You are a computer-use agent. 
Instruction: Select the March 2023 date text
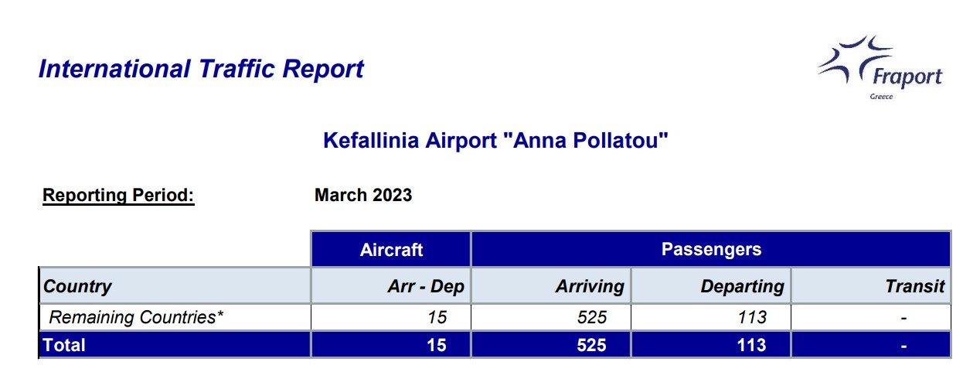point(363,195)
